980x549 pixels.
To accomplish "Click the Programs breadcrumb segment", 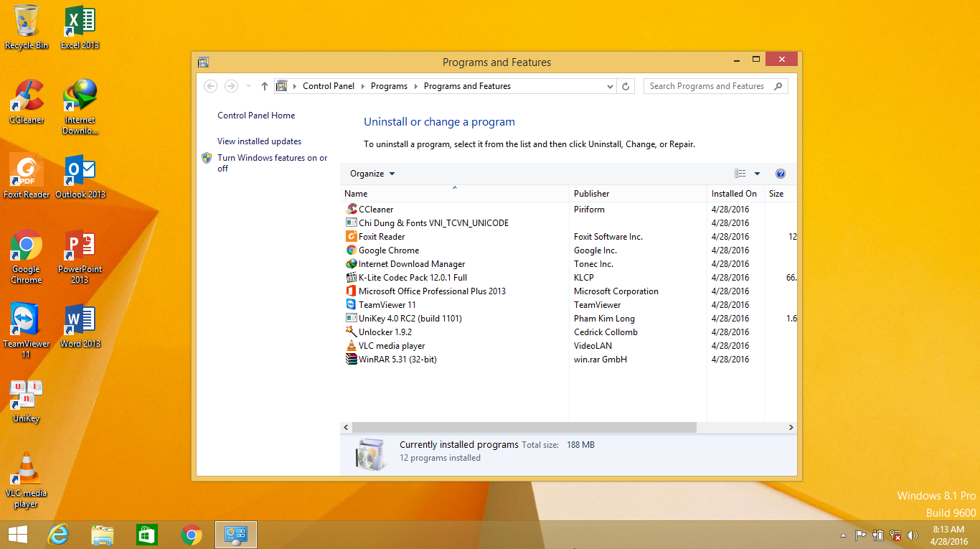I will pyautogui.click(x=389, y=86).
